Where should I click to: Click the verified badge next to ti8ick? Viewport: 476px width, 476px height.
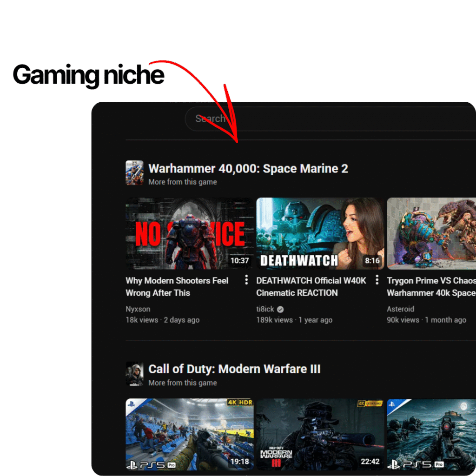280,309
